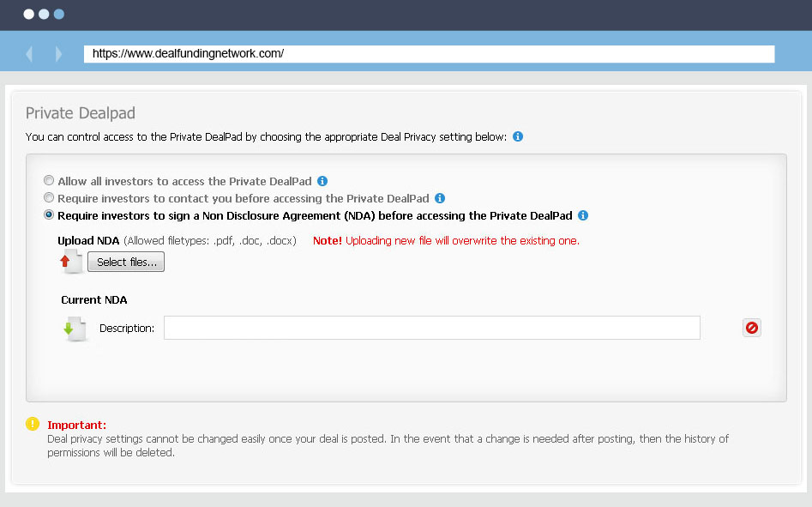Focus the dealfundingnetwork.com address bar

pyautogui.click(x=429, y=53)
